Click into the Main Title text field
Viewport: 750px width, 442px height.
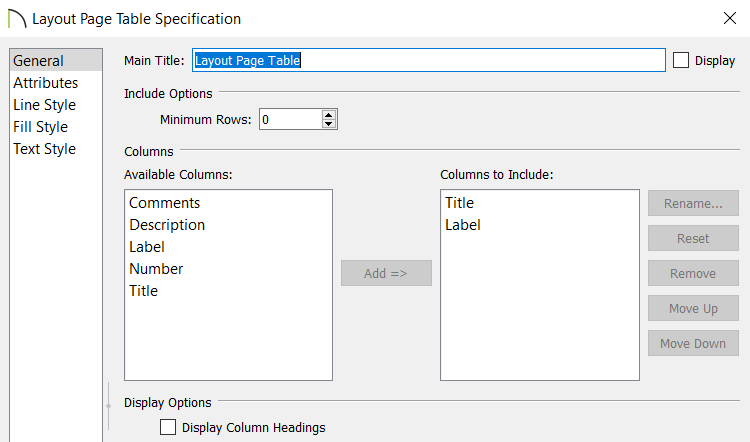coord(429,60)
